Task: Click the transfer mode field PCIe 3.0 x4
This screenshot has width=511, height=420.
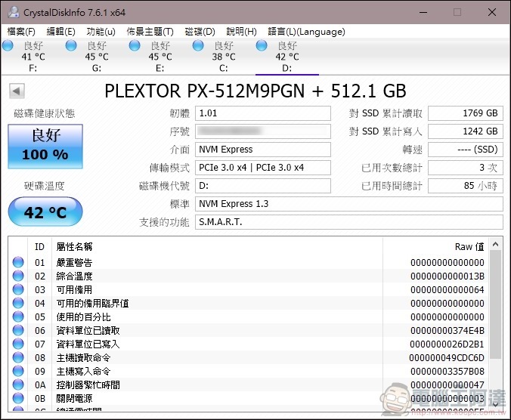Action: click(x=263, y=168)
